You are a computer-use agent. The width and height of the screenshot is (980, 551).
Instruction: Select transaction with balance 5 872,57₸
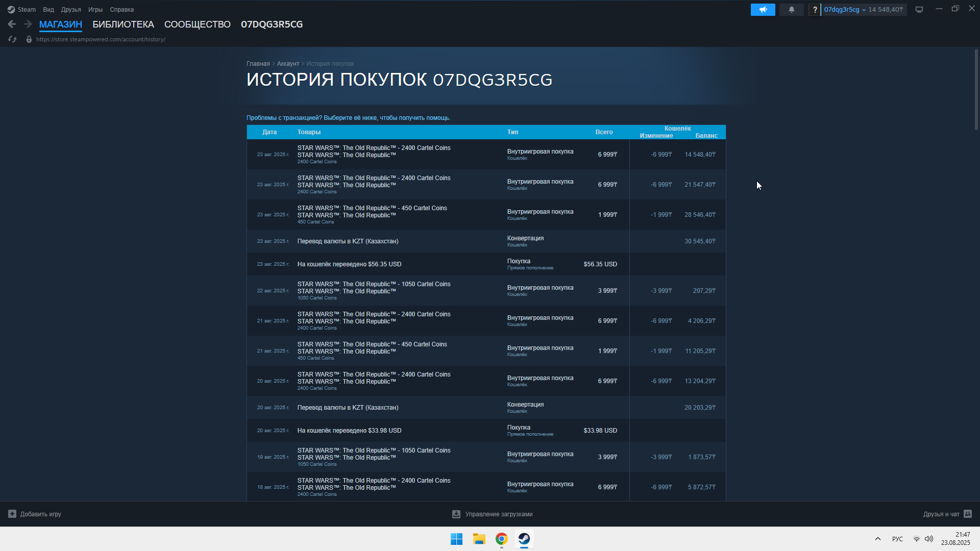point(486,487)
